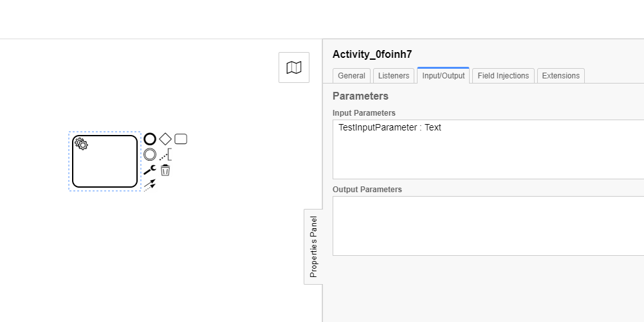Viewport: 644px width, 322px height.
Task: Open the Field Injections tab
Action: [x=503, y=76]
